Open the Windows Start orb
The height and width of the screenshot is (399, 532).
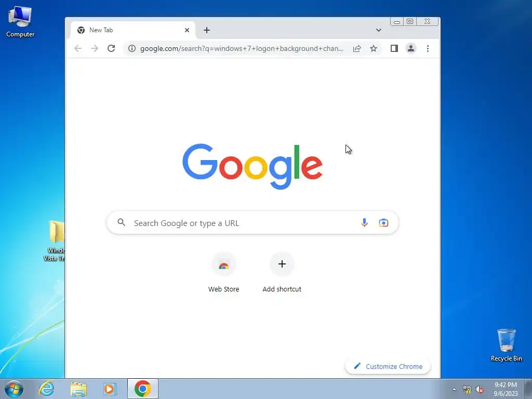click(14, 389)
